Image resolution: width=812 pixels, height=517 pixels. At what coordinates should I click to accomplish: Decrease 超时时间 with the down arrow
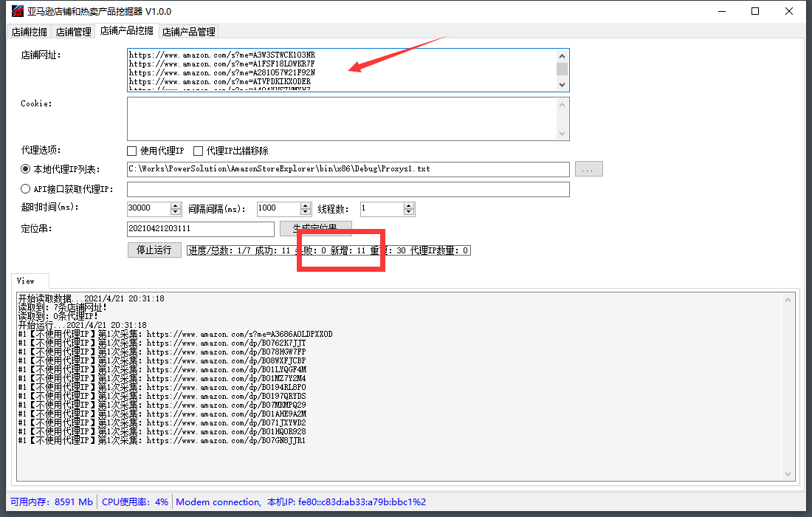(x=176, y=212)
